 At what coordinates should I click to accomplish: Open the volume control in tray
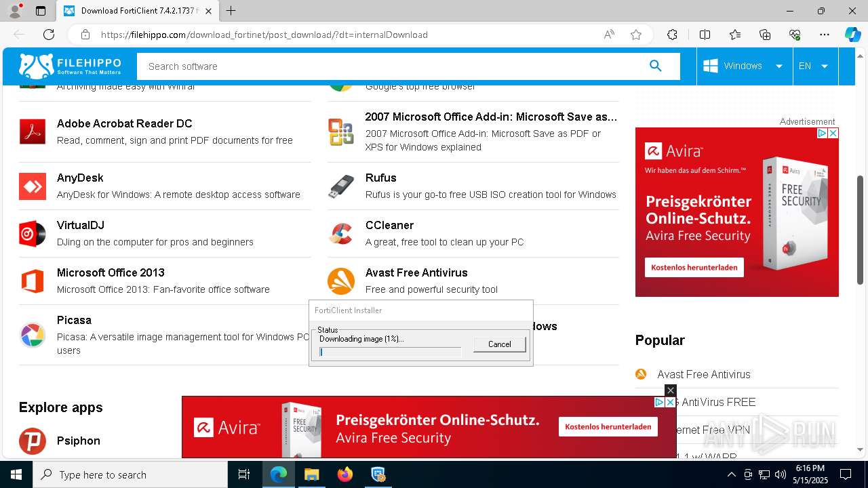[781, 474]
